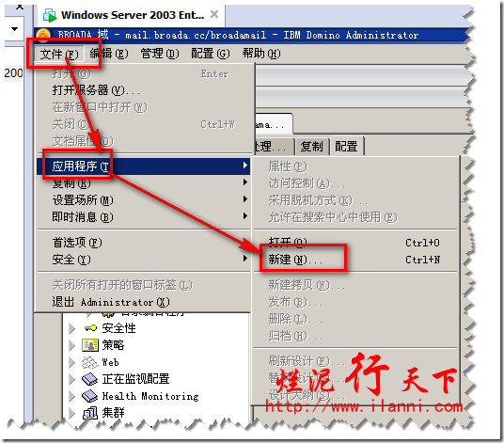Switch to the 复制 tab
Image resolution: width=504 pixels, height=443 pixels.
[311, 147]
